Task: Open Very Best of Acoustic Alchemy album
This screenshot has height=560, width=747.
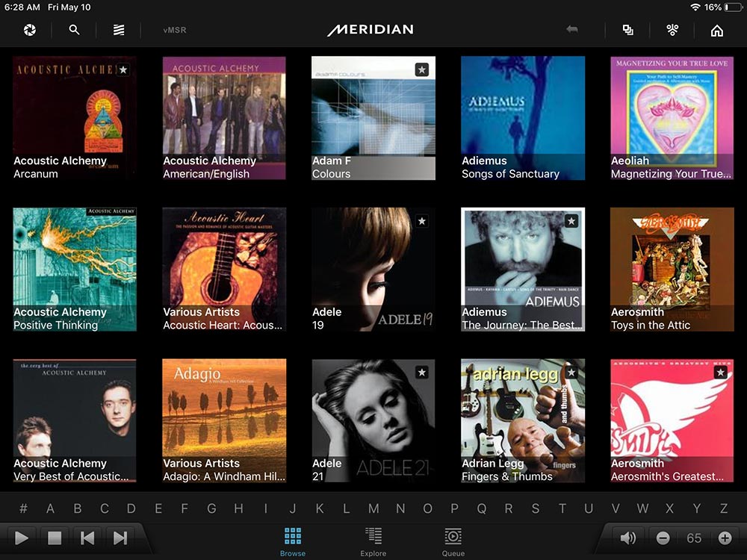Action: pos(74,421)
